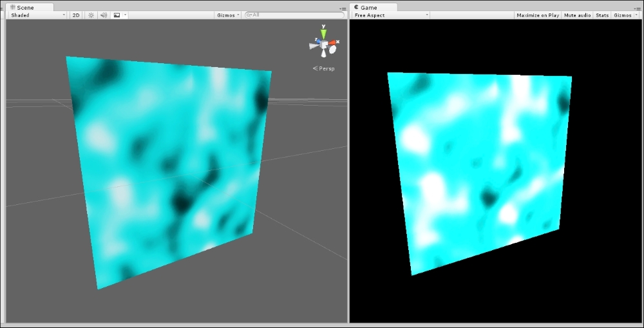
Task: Click the scene effects image icon
Action: point(117,15)
